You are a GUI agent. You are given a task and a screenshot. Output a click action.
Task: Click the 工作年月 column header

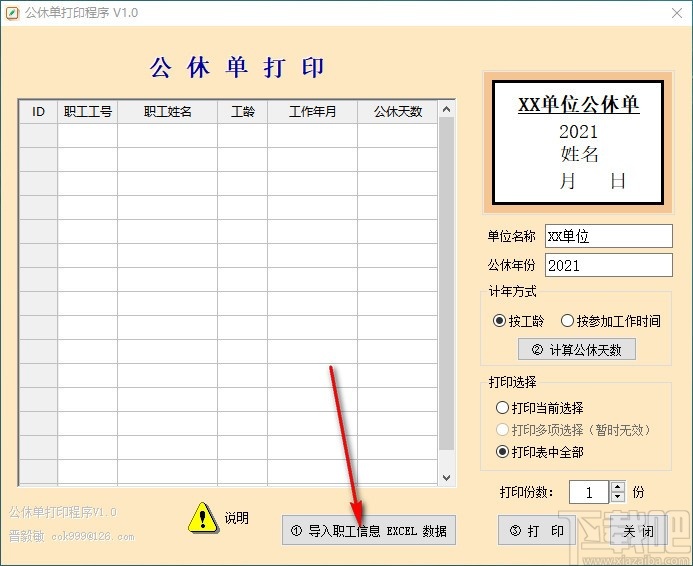312,112
